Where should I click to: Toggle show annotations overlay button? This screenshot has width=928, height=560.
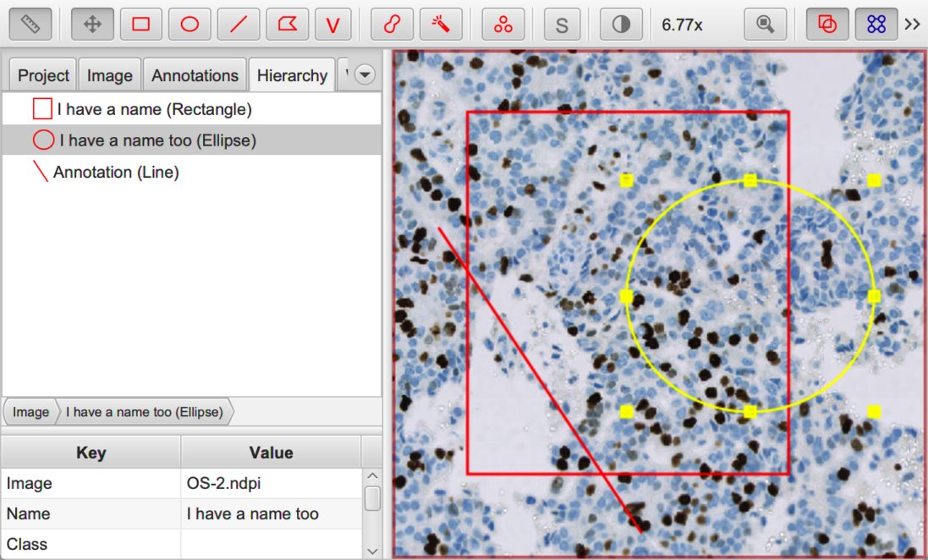click(827, 25)
